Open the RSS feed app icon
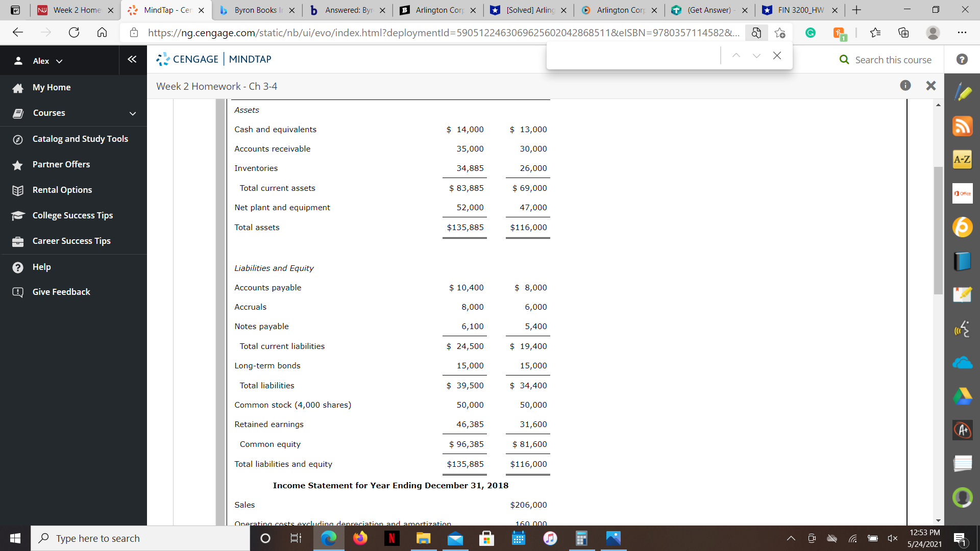The height and width of the screenshot is (551, 980). pos(963,126)
